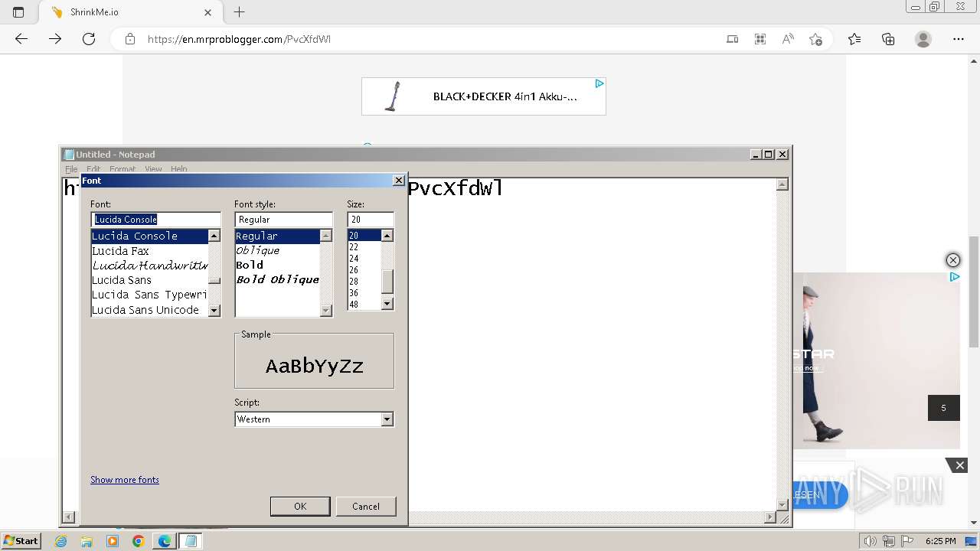
Task: Open File Explorer from taskbar
Action: [x=87, y=541]
